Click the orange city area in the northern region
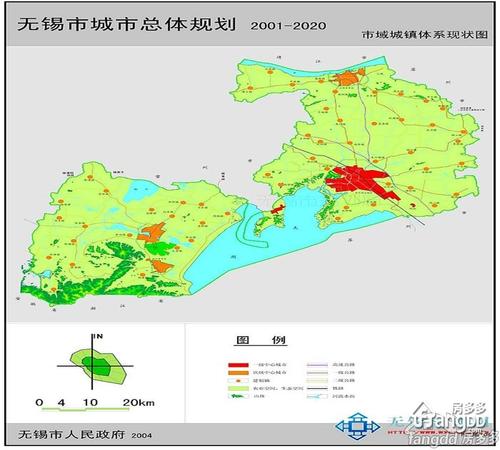500x450 pixels. click(x=349, y=78)
